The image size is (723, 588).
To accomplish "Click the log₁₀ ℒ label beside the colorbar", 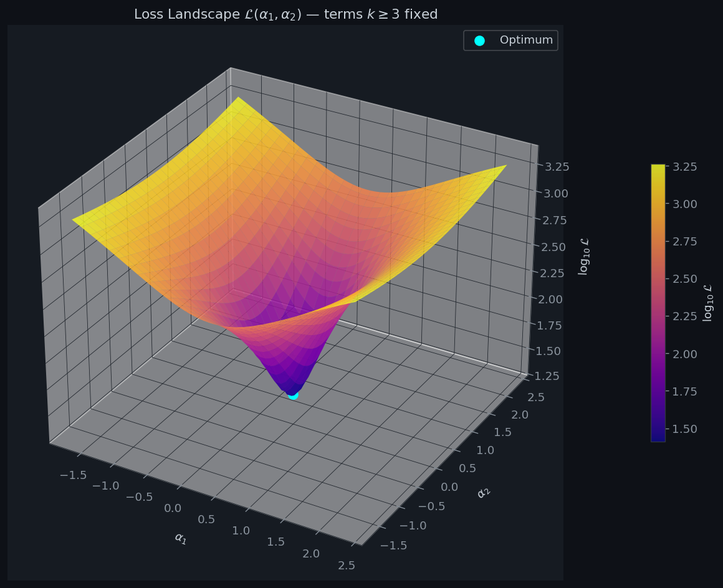I will (x=707, y=303).
